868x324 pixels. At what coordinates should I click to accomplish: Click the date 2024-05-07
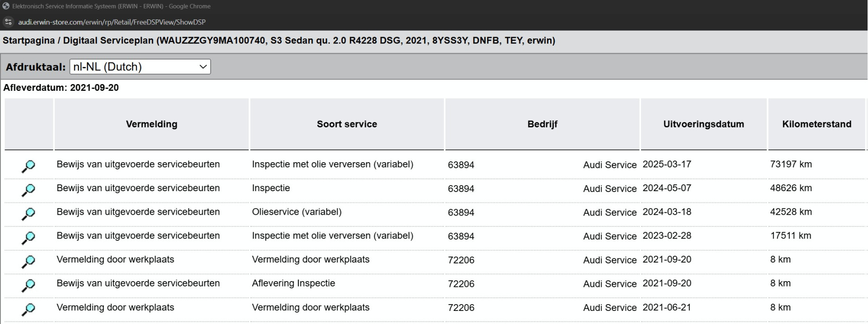667,188
